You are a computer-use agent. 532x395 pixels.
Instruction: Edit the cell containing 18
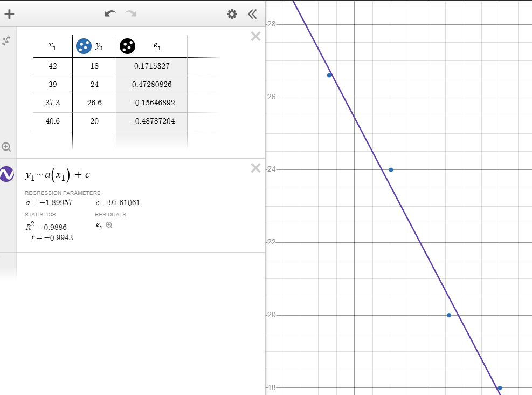coord(94,66)
